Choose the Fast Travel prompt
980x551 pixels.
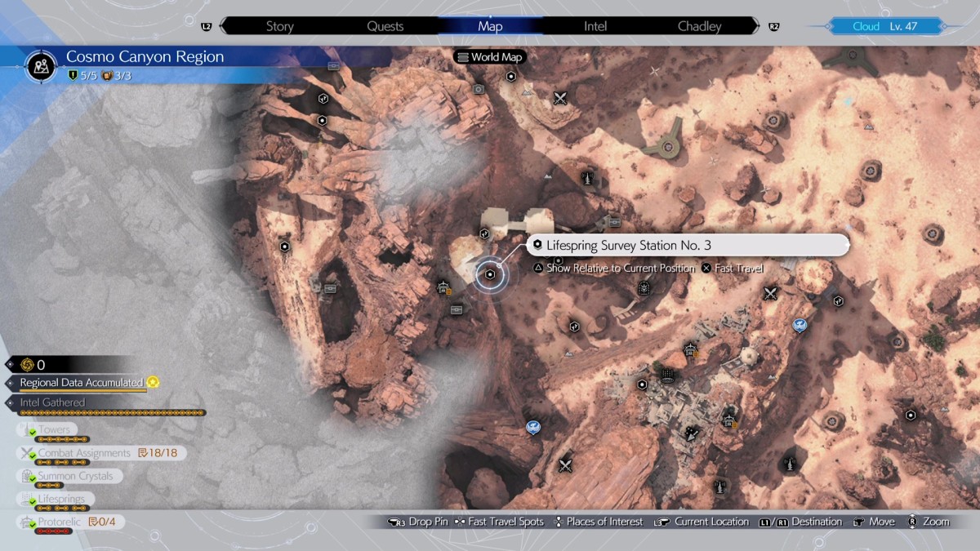(x=732, y=268)
